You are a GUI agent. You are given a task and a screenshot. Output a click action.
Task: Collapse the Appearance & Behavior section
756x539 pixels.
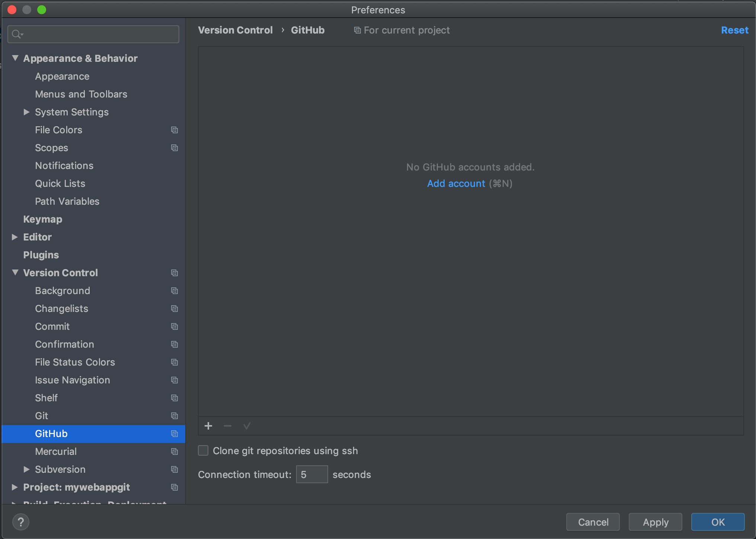point(15,58)
